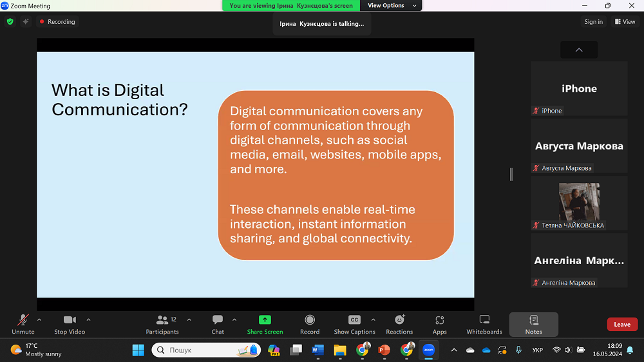Unmute the microphone
Screen dimensions: 644x362
(23, 324)
